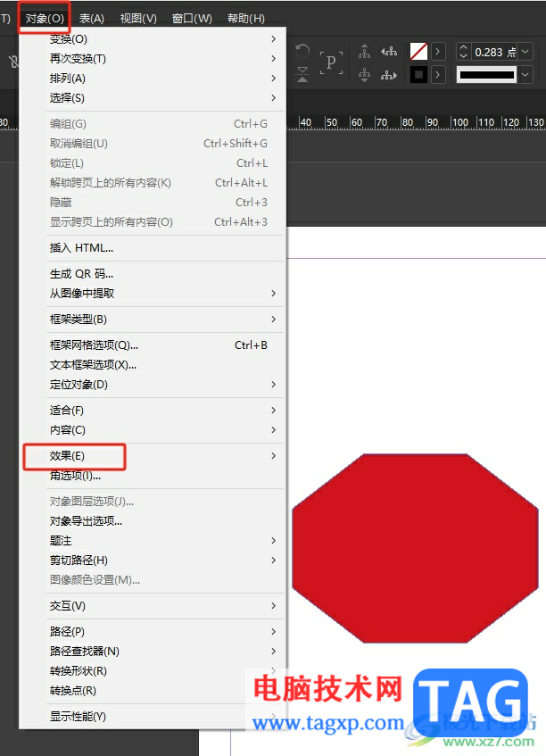The image size is (546, 756).
Task: Open the stroke type dropdown
Action: tap(525, 75)
